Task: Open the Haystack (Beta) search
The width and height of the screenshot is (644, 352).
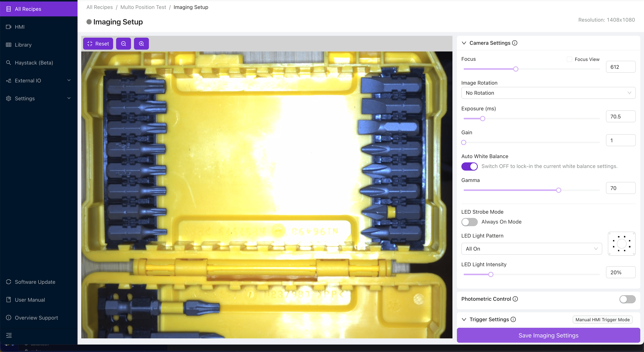Action: (x=34, y=62)
